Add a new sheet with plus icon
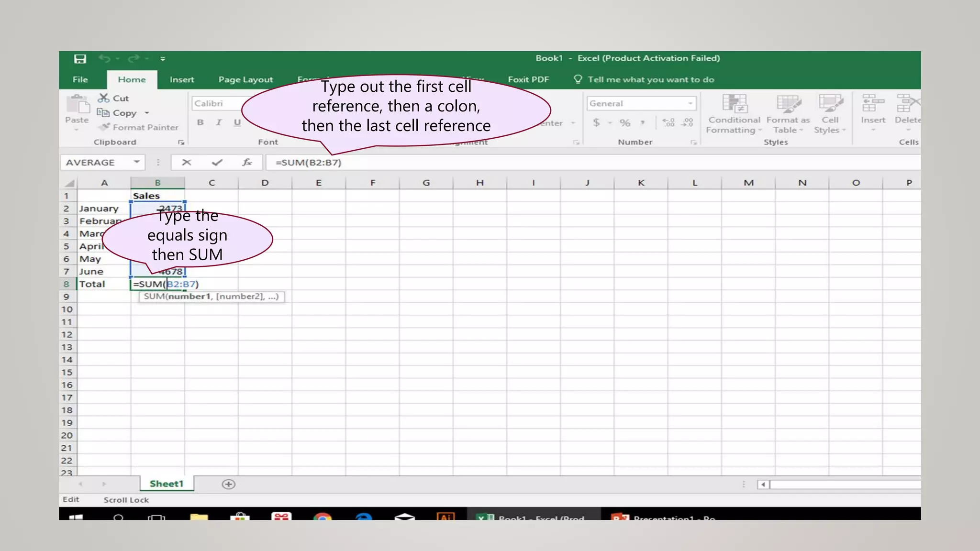 point(228,485)
